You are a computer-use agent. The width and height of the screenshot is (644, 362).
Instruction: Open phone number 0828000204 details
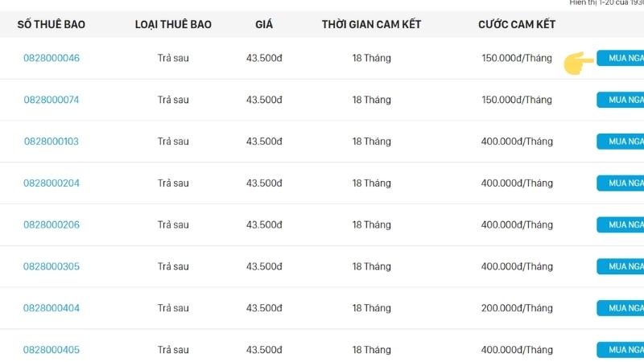[x=52, y=183]
